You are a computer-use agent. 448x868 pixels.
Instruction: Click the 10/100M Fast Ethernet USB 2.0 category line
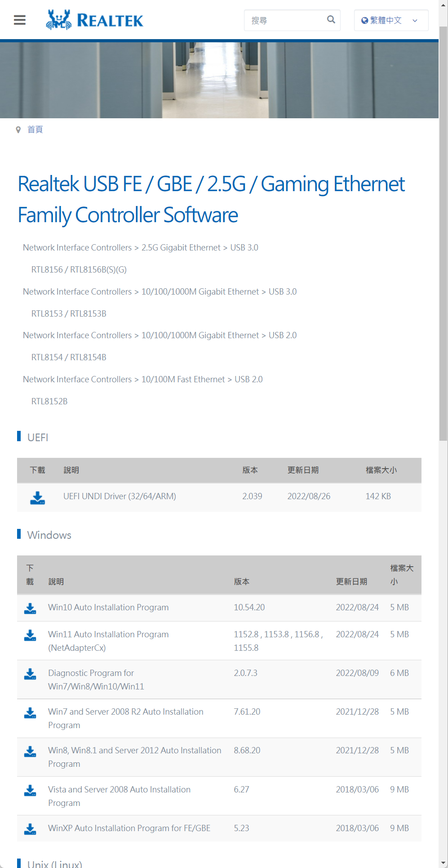pyautogui.click(x=143, y=379)
